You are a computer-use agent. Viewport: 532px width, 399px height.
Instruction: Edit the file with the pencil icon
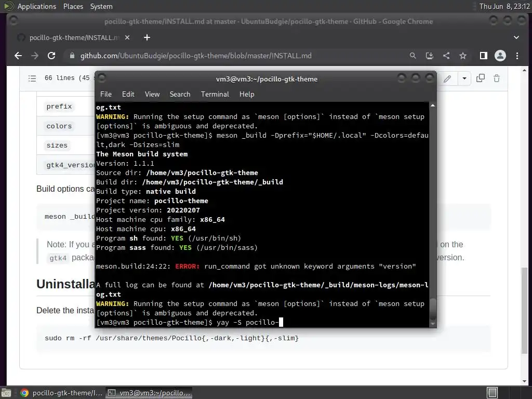[447, 79]
